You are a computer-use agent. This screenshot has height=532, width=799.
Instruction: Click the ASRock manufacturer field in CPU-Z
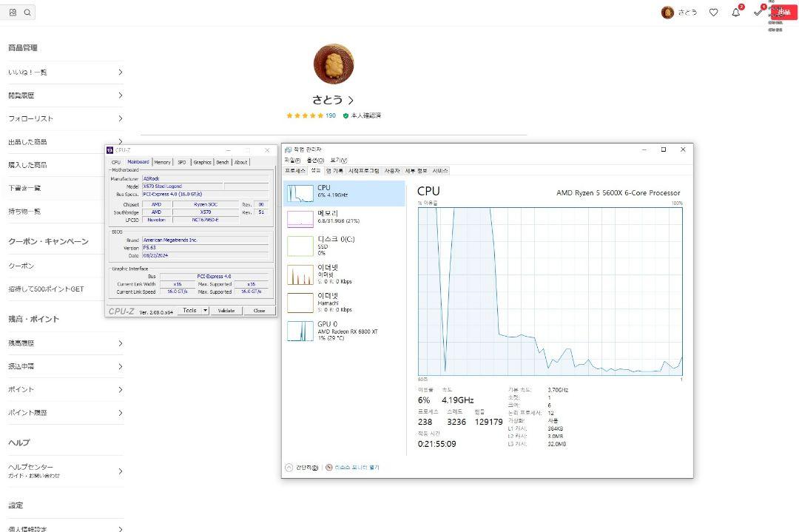pyautogui.click(x=206, y=179)
